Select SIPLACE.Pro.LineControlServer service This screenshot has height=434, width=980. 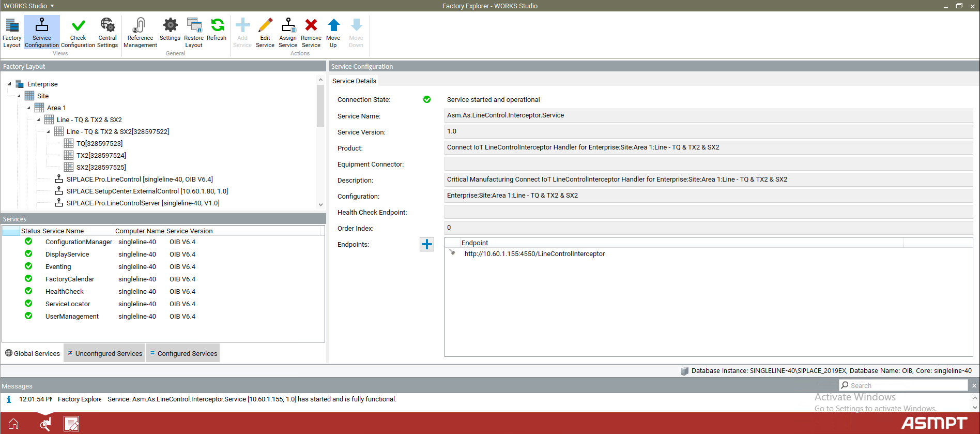(x=143, y=203)
